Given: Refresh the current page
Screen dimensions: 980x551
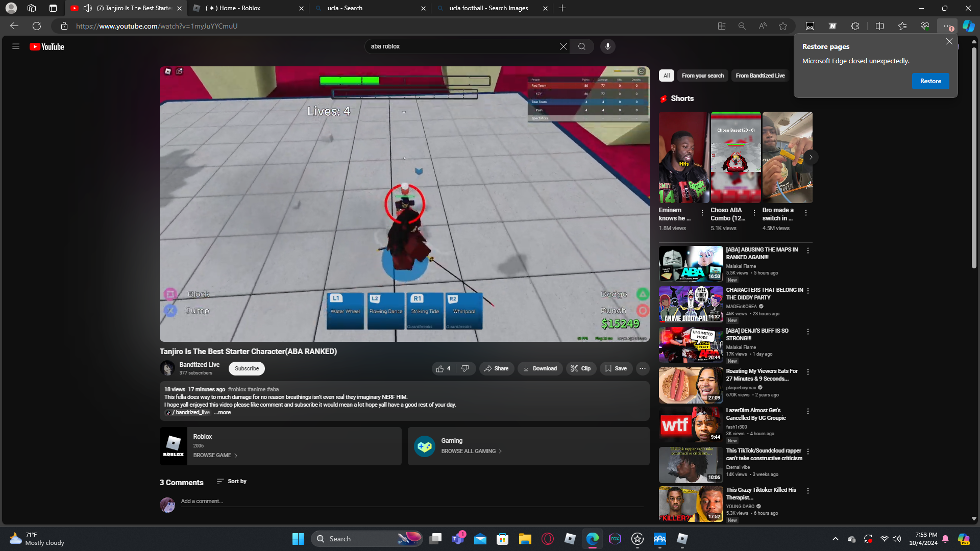Looking at the screenshot, I should tap(37, 26).
